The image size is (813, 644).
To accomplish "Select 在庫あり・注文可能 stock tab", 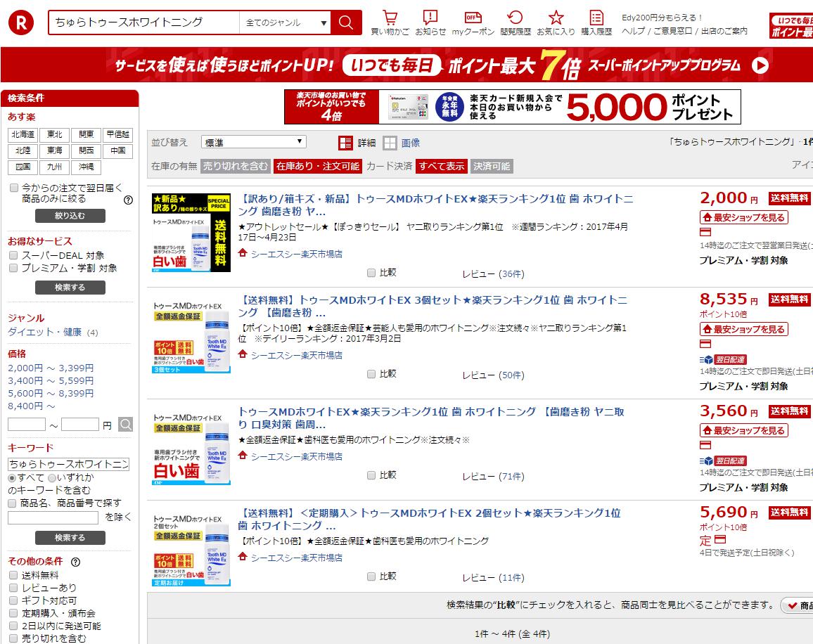I will click(317, 166).
